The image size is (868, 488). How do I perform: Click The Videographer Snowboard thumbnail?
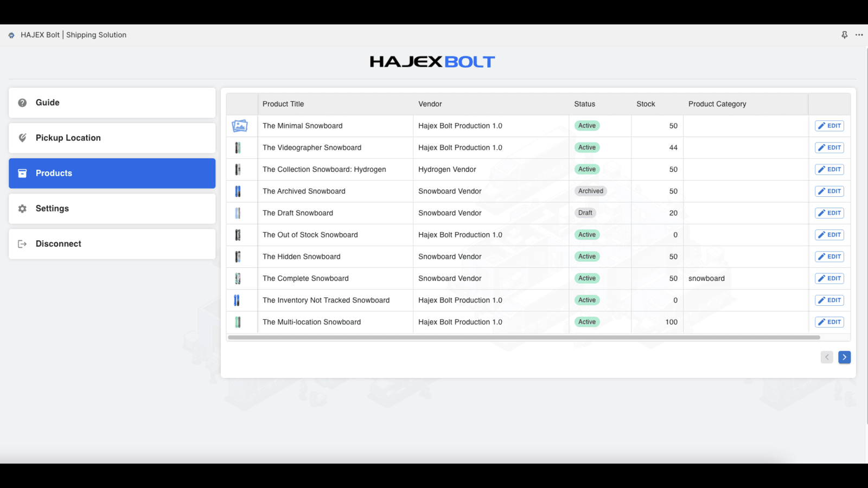coord(238,147)
